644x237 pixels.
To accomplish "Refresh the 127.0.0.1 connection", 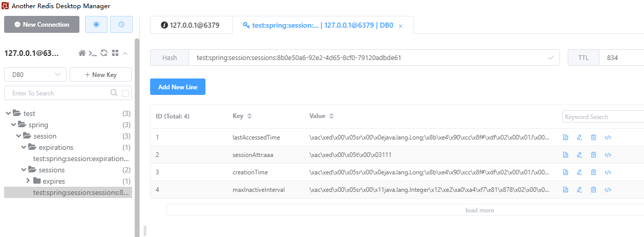I will [104, 53].
